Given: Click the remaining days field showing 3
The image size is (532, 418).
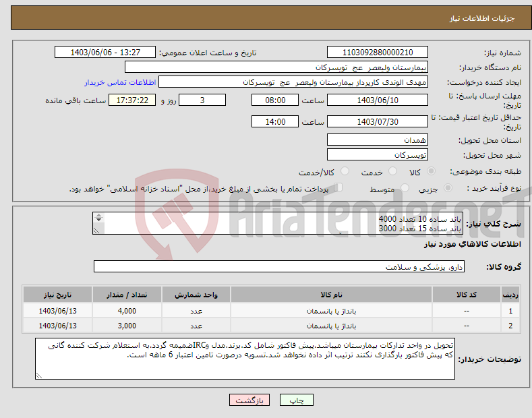Looking at the screenshot, I should tap(202, 100).
